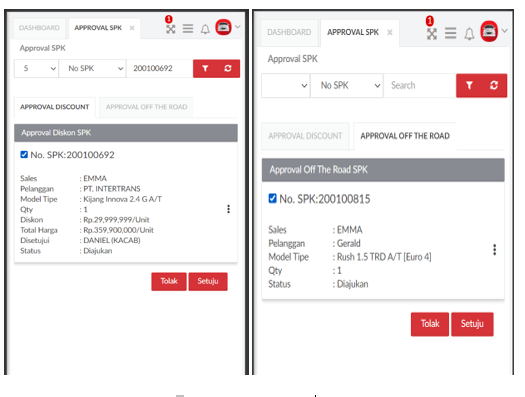
Task: Open empty page size dropdown in right panel
Action: click(286, 86)
